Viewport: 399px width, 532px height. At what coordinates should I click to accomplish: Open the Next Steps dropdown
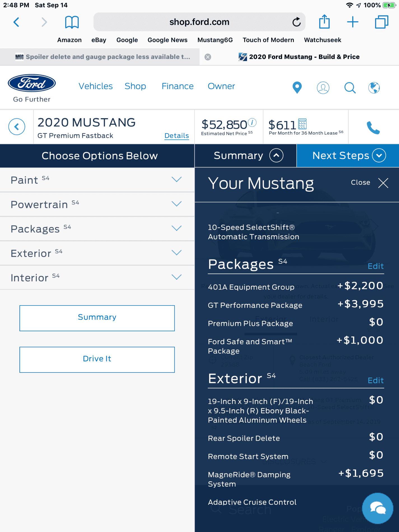(348, 156)
